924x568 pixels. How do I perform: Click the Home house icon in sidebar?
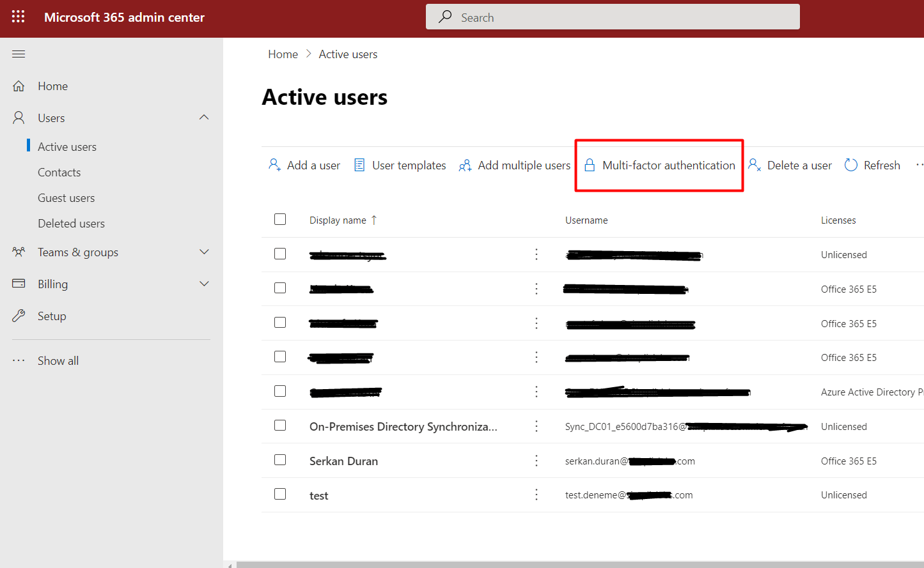[19, 86]
